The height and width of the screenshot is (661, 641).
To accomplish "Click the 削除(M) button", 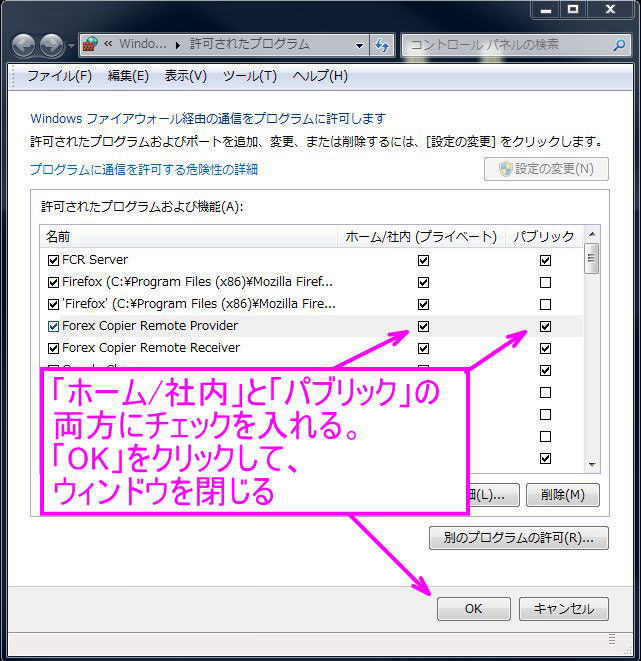I will click(x=563, y=494).
